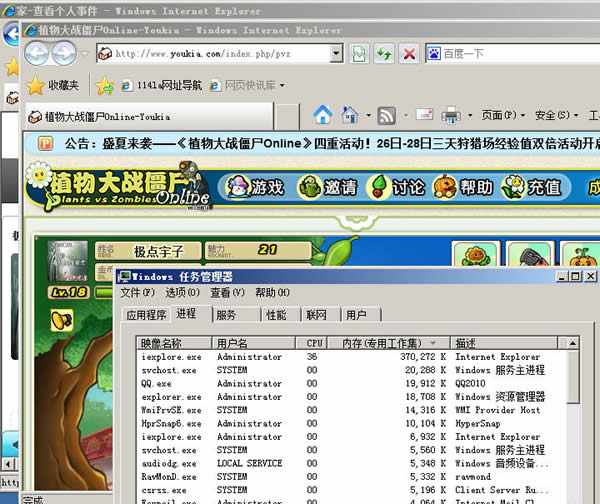Select the audiodg.exe process row
The height and width of the screenshot is (504, 600).
pos(351,463)
